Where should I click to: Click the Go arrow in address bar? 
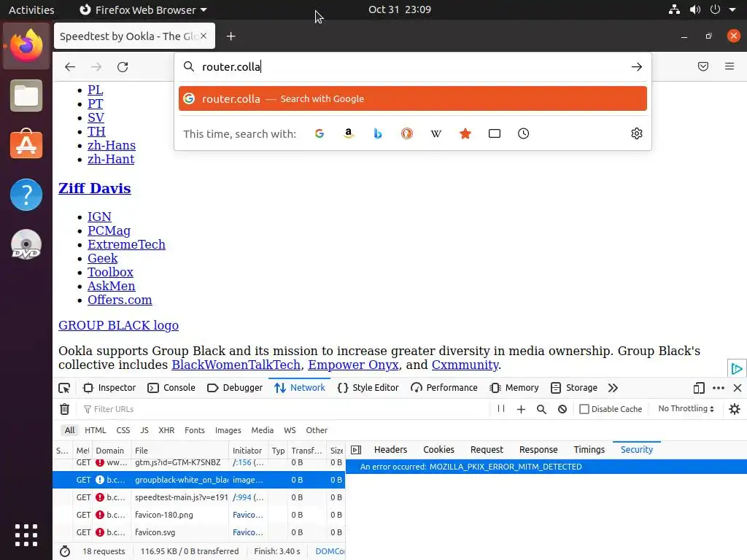[x=636, y=66]
